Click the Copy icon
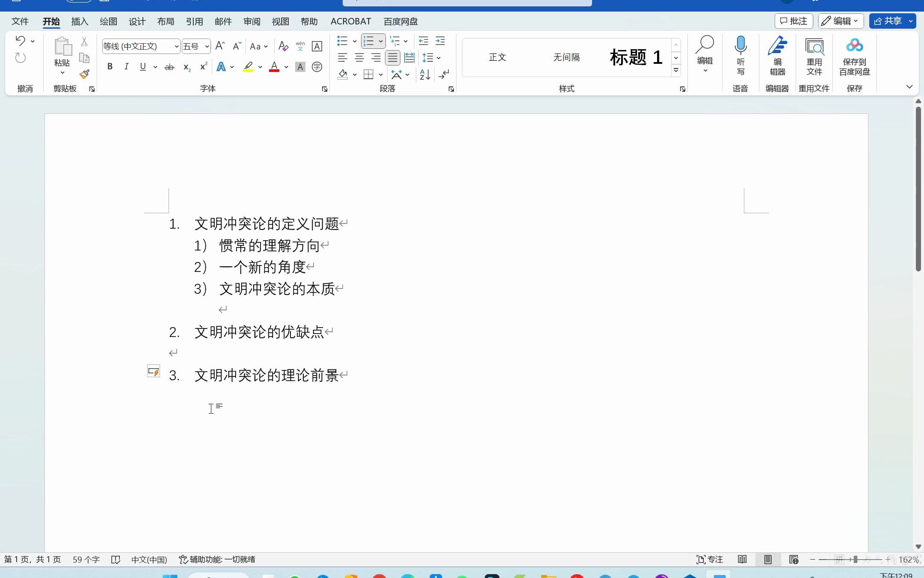 coord(84,58)
